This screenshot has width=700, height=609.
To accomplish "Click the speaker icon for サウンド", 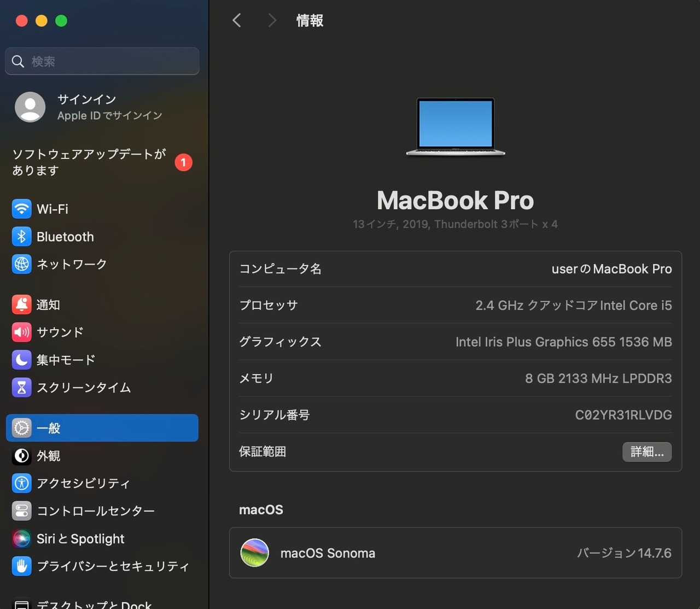I will pos(22,332).
